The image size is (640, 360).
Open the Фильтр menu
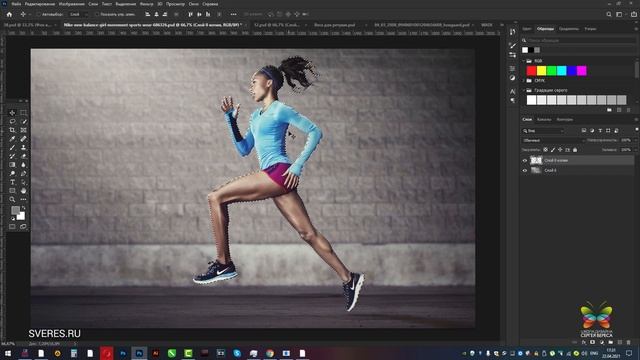click(x=147, y=4)
